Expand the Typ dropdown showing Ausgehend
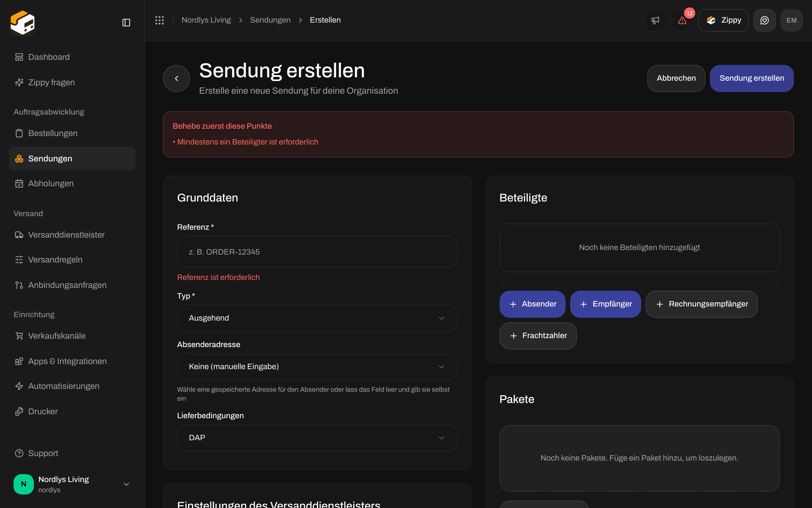Image resolution: width=812 pixels, height=508 pixels. [x=317, y=318]
